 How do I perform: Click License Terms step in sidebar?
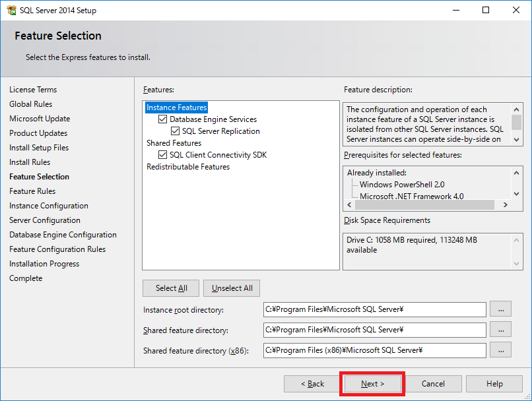[x=33, y=90]
